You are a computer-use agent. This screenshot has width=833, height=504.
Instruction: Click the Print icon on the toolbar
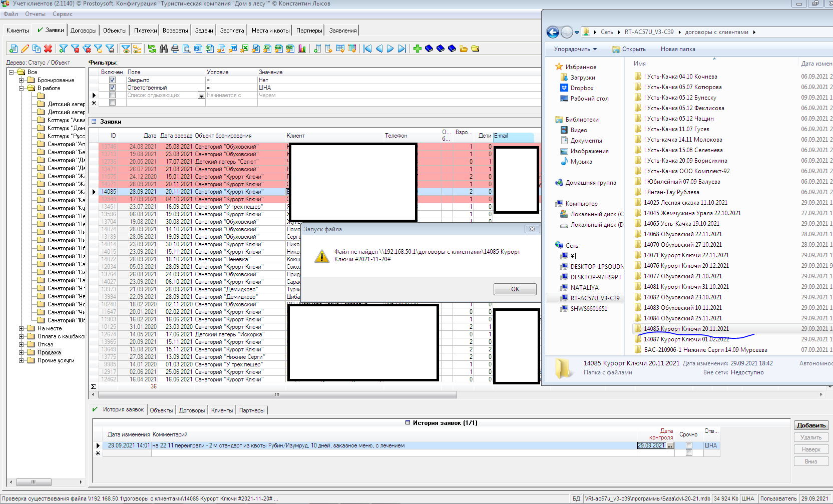point(175,49)
